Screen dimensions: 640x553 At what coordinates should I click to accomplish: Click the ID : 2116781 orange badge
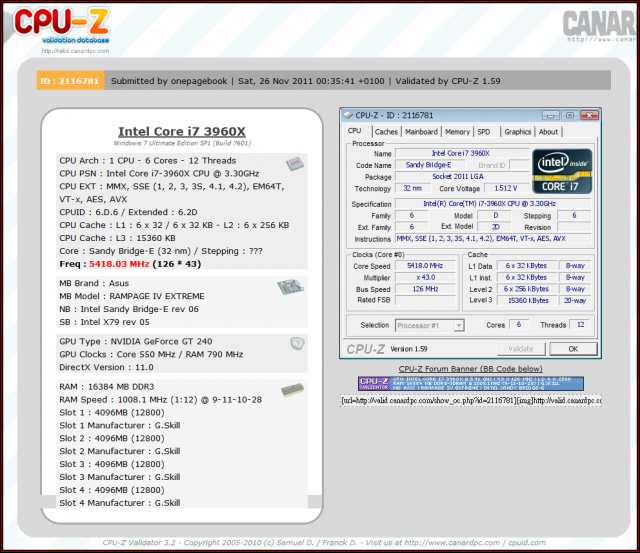pos(71,81)
